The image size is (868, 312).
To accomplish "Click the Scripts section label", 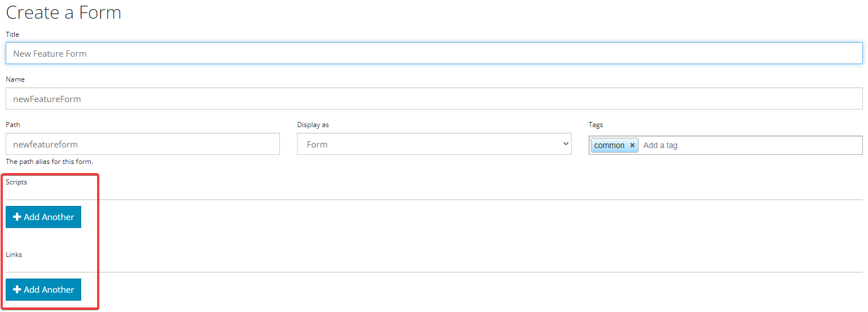I will click(x=16, y=182).
